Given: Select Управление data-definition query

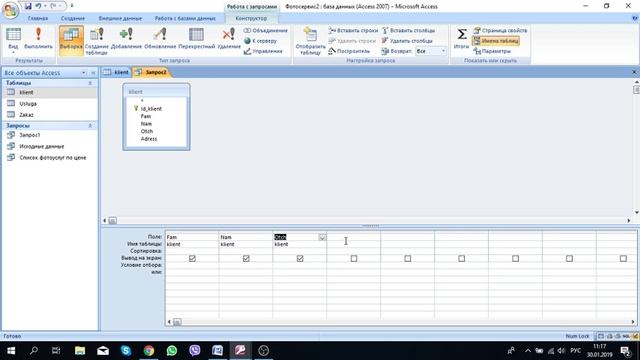Looking at the screenshot, I should (x=263, y=51).
